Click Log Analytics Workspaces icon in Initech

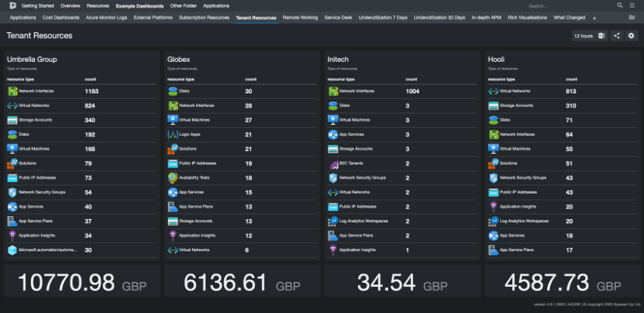333,221
